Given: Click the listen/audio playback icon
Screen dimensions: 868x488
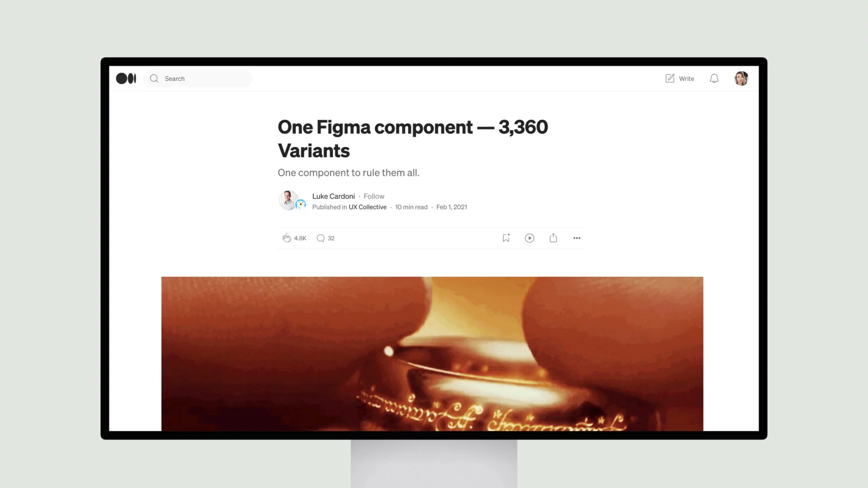Looking at the screenshot, I should point(530,238).
